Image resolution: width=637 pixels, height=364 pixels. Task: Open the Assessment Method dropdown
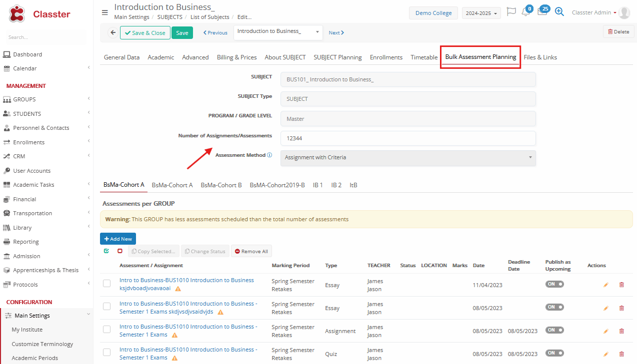tap(407, 158)
